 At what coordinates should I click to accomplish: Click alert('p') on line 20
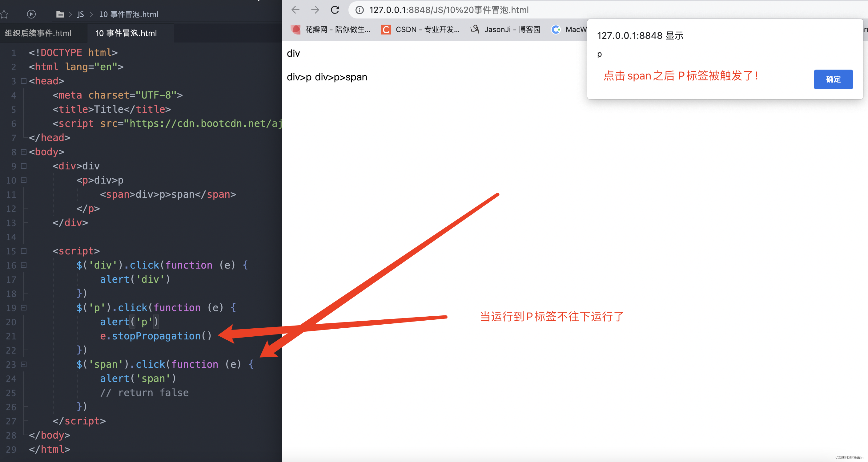click(129, 322)
